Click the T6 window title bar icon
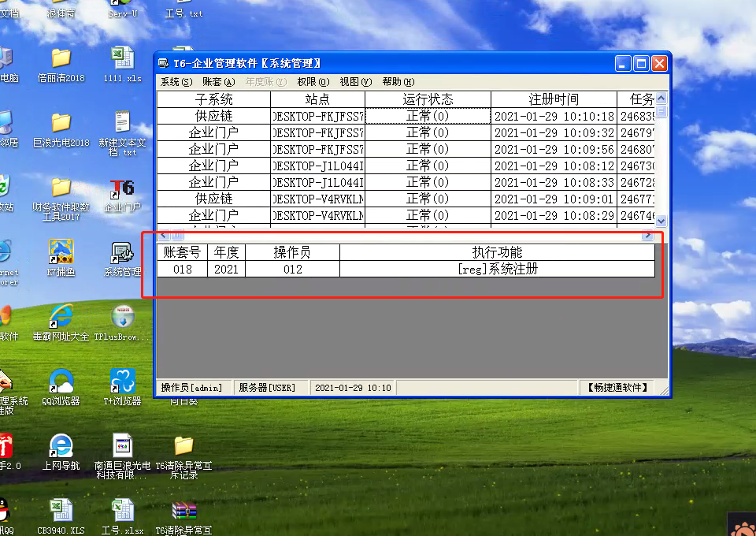The image size is (756, 536). click(x=164, y=63)
